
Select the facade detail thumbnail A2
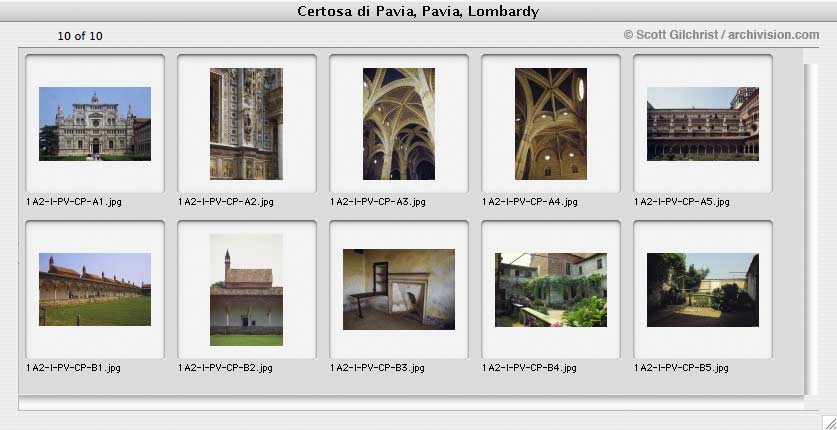[x=246, y=124]
